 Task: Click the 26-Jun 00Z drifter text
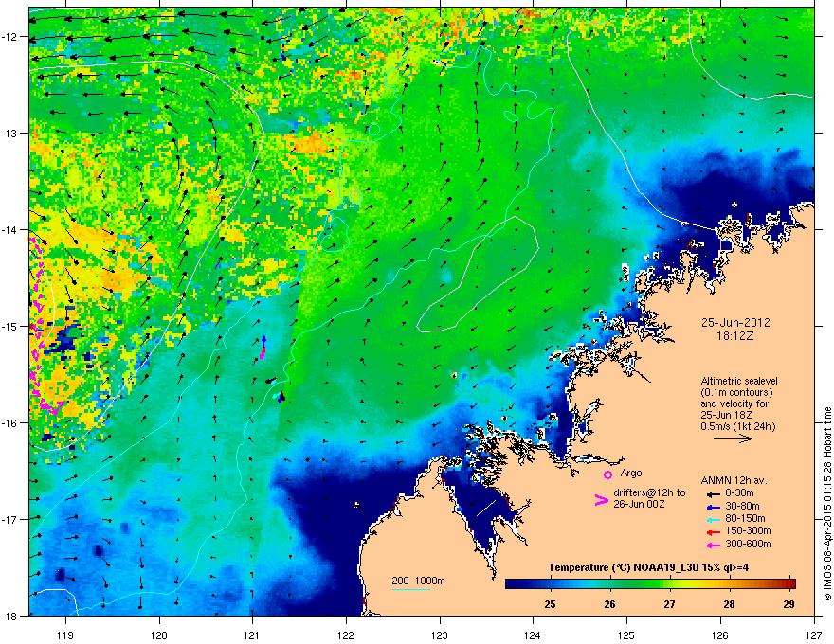click(x=640, y=504)
